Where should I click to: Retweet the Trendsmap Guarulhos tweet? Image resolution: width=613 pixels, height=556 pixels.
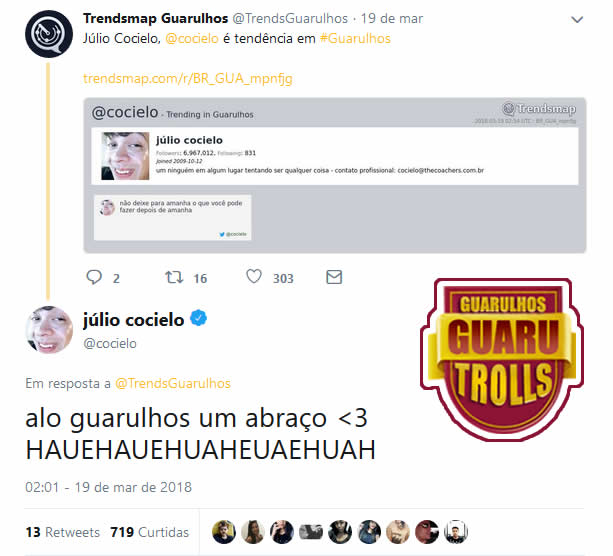coord(174,277)
